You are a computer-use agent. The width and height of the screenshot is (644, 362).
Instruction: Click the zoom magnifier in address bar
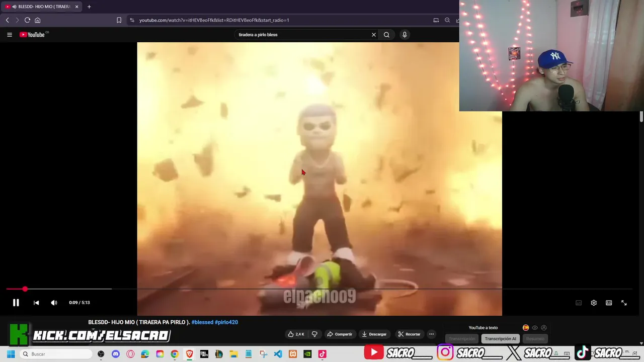coord(447,20)
